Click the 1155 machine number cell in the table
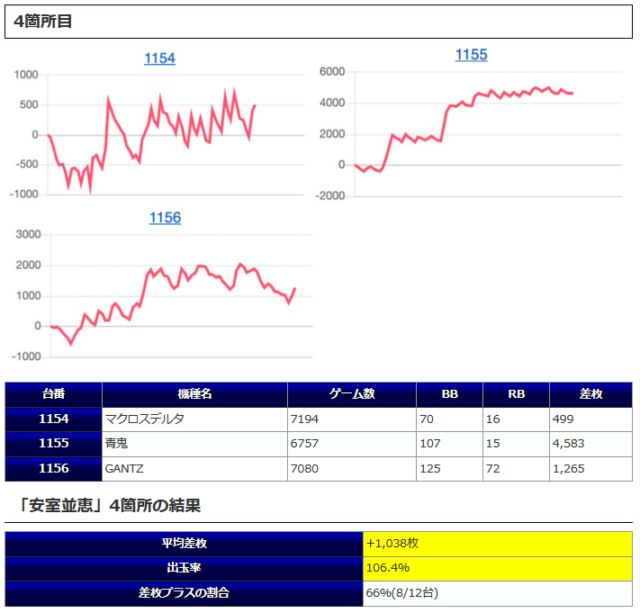Viewport: 640px width, 613px height. (53, 443)
